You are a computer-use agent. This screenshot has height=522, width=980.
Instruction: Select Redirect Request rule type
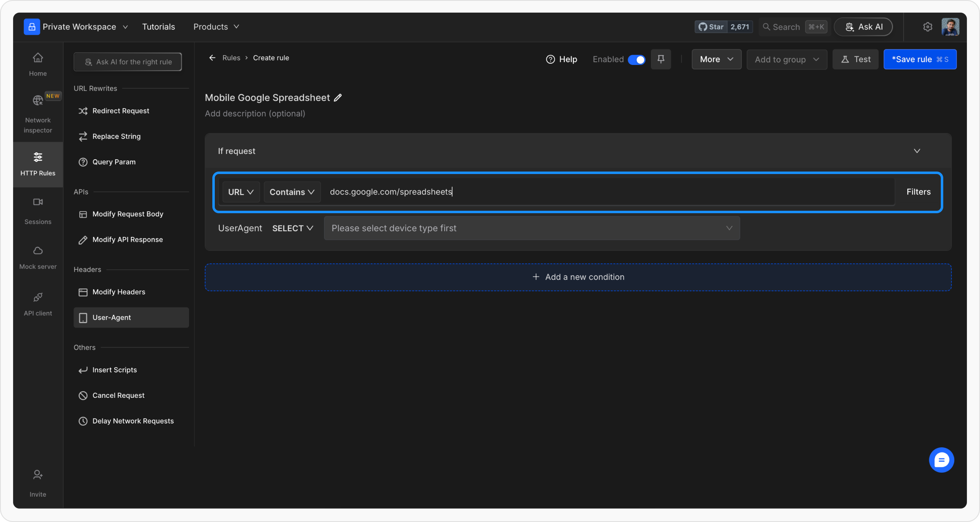coord(120,111)
